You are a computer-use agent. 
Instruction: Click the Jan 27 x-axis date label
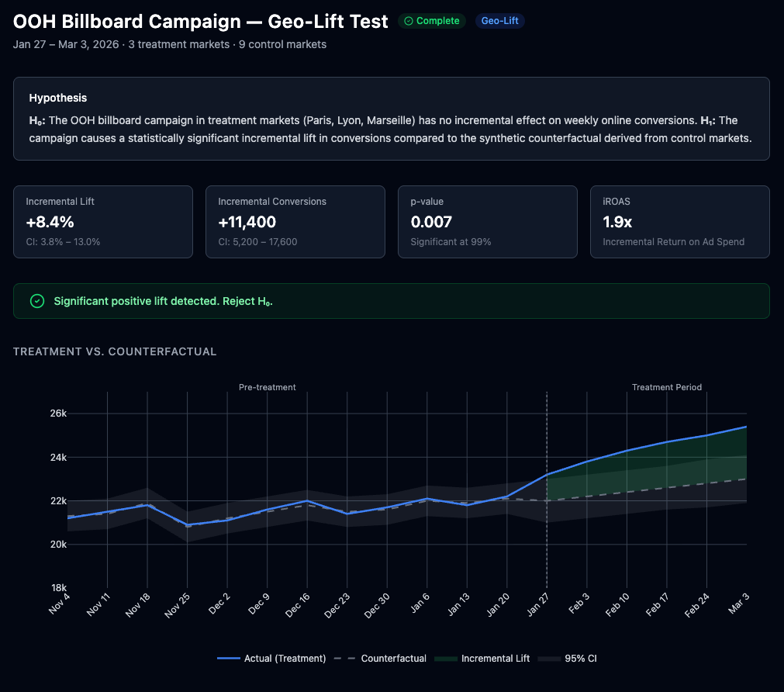[537, 603]
